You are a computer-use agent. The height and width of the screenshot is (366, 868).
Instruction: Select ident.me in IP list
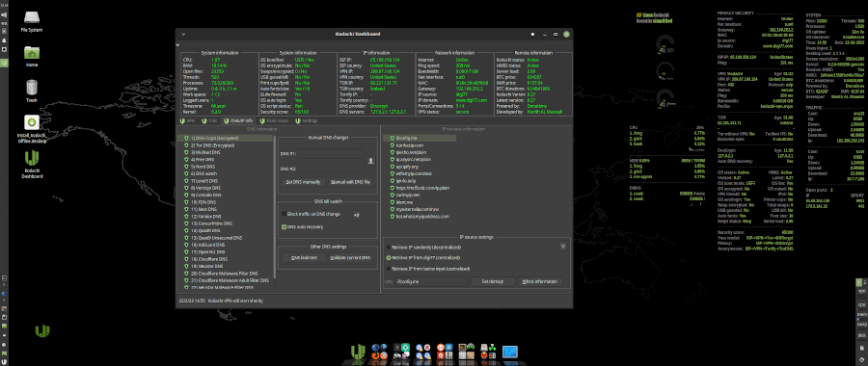point(404,202)
